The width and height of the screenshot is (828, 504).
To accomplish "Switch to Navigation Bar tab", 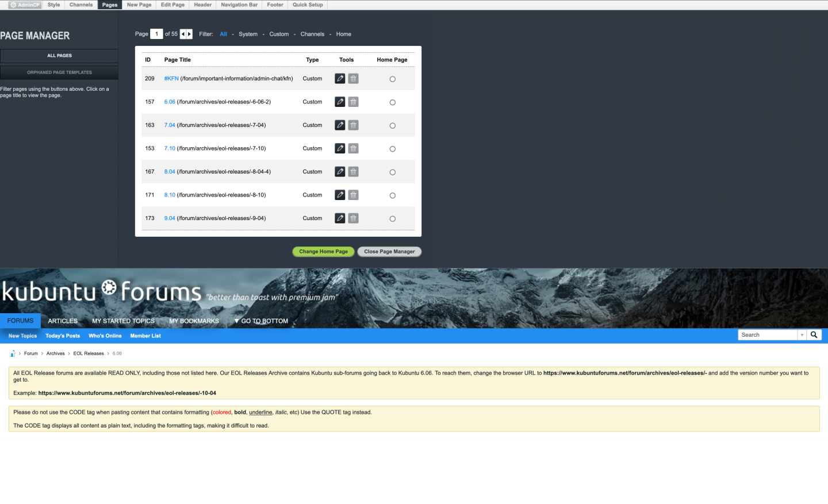I will pos(239,5).
